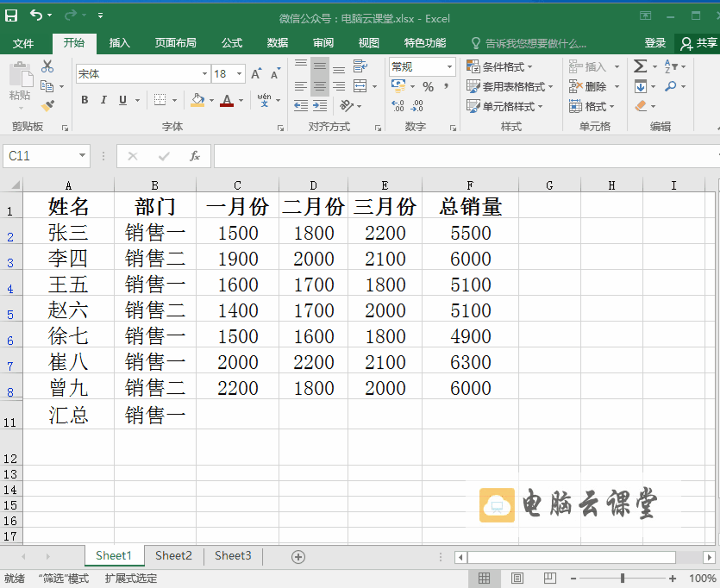Toggle top align for cell text
The width and height of the screenshot is (720, 588).
click(301, 66)
